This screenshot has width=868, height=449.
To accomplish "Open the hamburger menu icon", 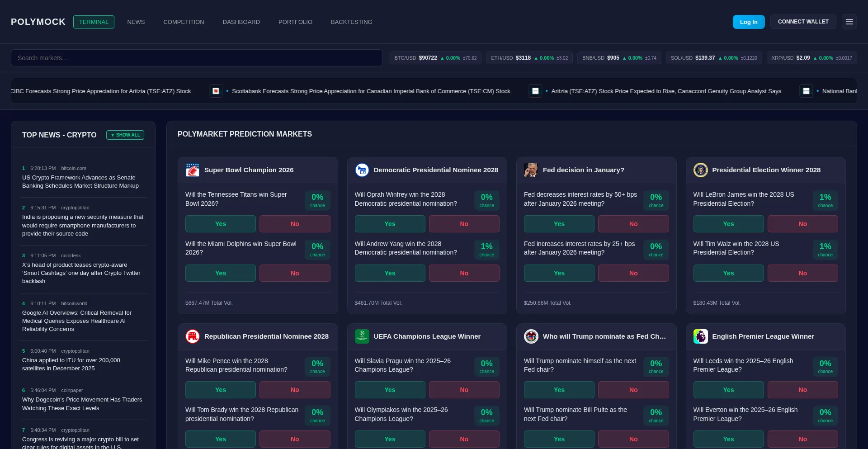I will 849,22.
